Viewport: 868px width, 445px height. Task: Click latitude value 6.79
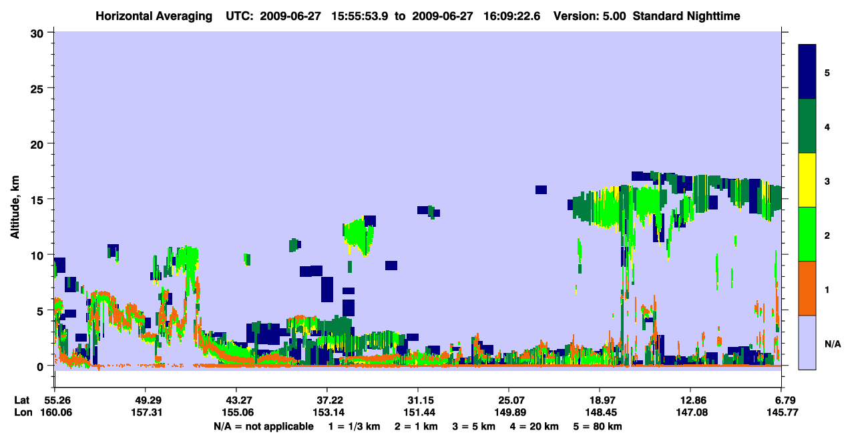coord(781,400)
